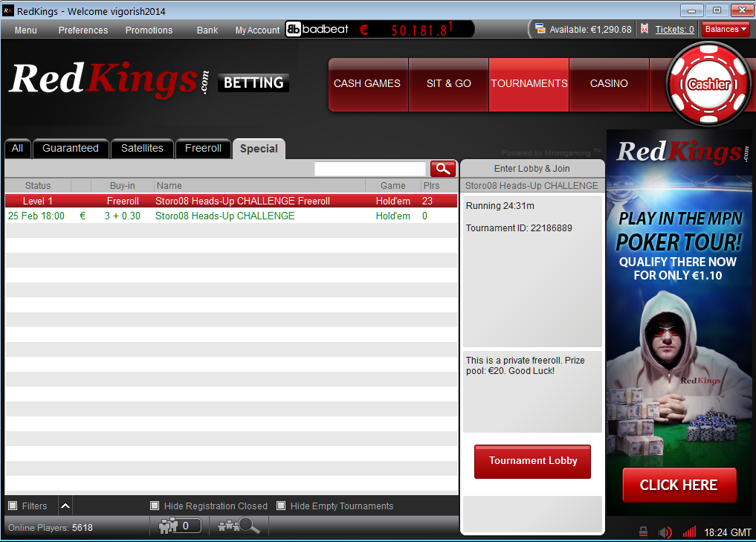Switch to the Satellites tab
The image size is (756, 542).
(x=142, y=149)
